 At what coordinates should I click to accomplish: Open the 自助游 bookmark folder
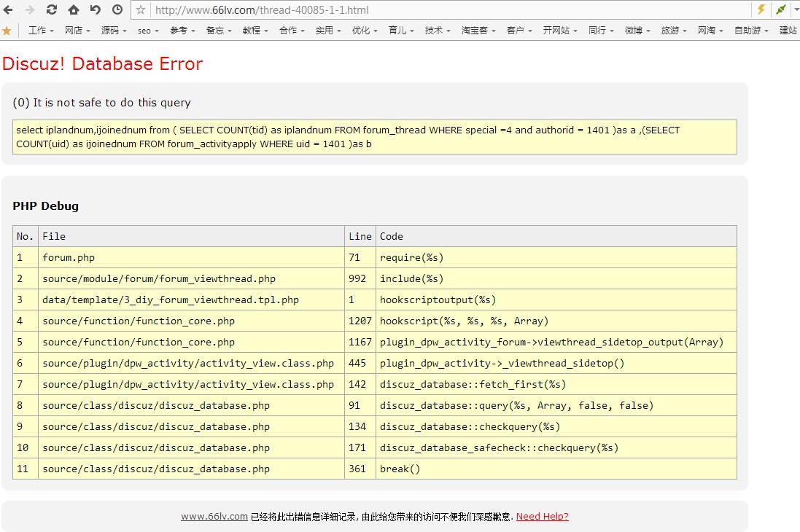[x=751, y=31]
